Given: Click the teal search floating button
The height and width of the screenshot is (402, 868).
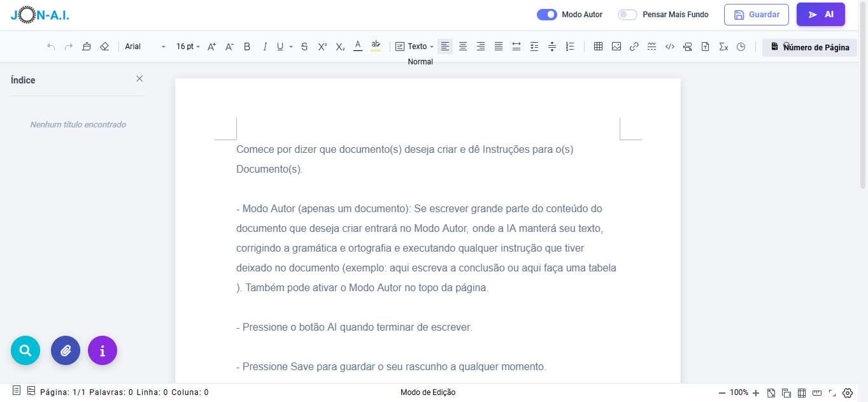Looking at the screenshot, I should click(25, 350).
